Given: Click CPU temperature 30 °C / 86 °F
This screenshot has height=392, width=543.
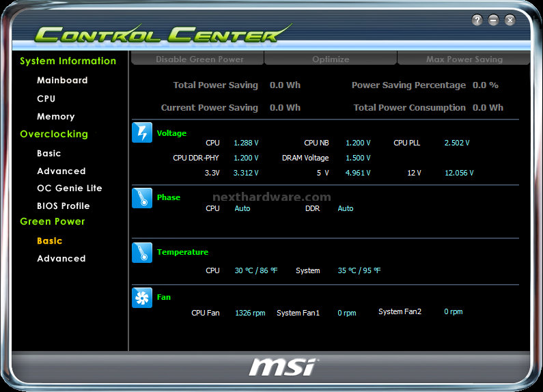Looking at the screenshot, I should pyautogui.click(x=256, y=270).
